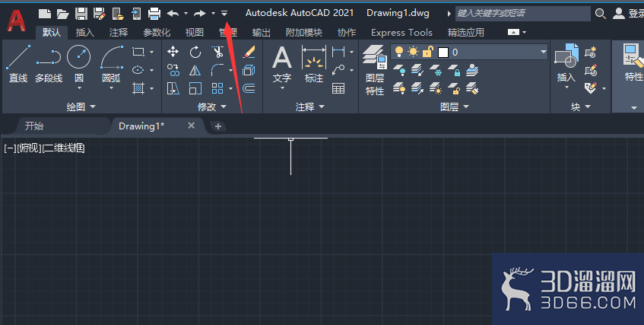Select the Copy tool icon

pos(173,70)
